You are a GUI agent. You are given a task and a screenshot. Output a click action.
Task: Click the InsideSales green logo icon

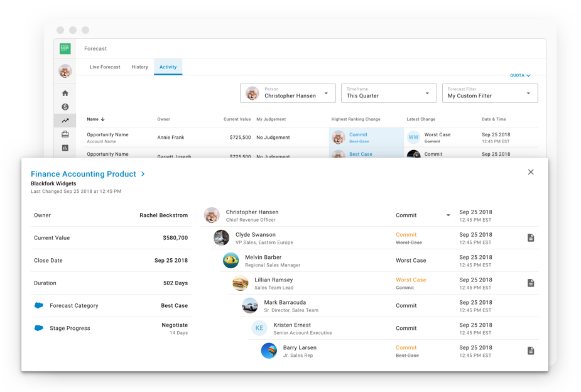pos(65,48)
